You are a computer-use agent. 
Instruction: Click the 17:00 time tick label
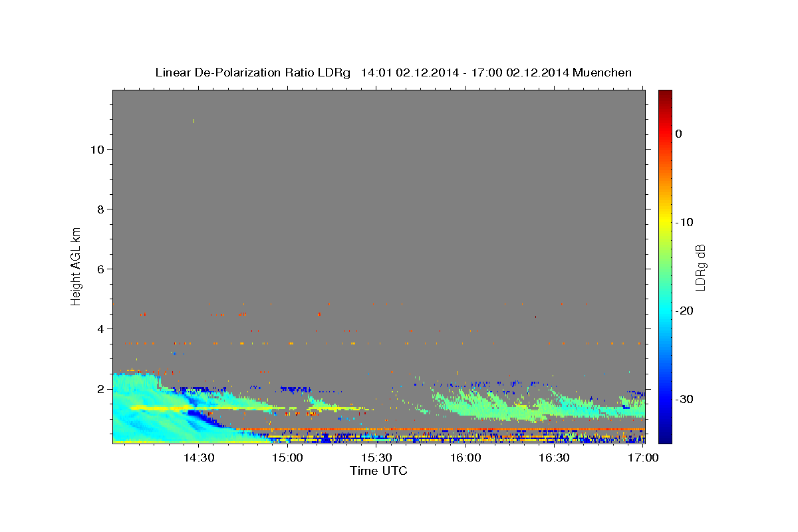(x=644, y=459)
